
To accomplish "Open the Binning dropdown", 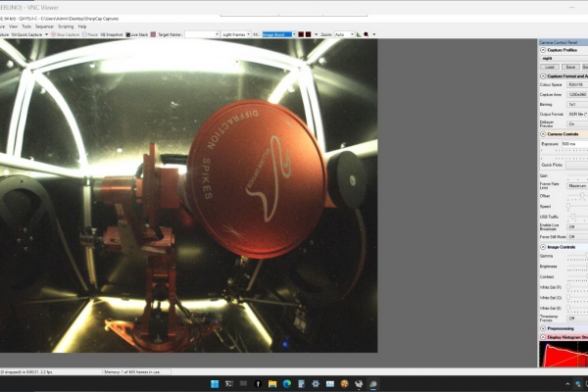I will pos(577,104).
